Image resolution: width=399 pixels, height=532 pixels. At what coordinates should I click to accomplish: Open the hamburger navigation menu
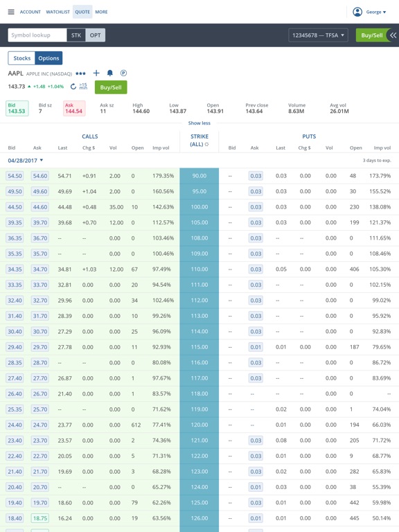pyautogui.click(x=11, y=12)
